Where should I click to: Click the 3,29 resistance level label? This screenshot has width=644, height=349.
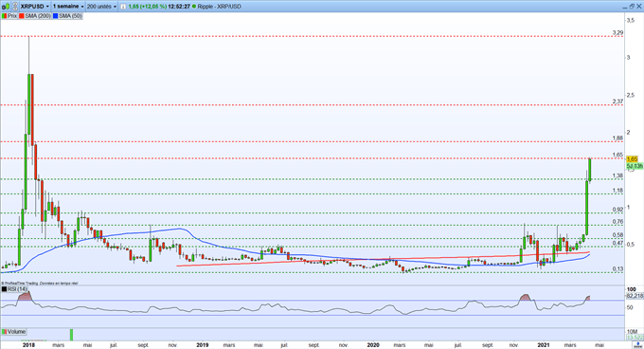tap(617, 32)
